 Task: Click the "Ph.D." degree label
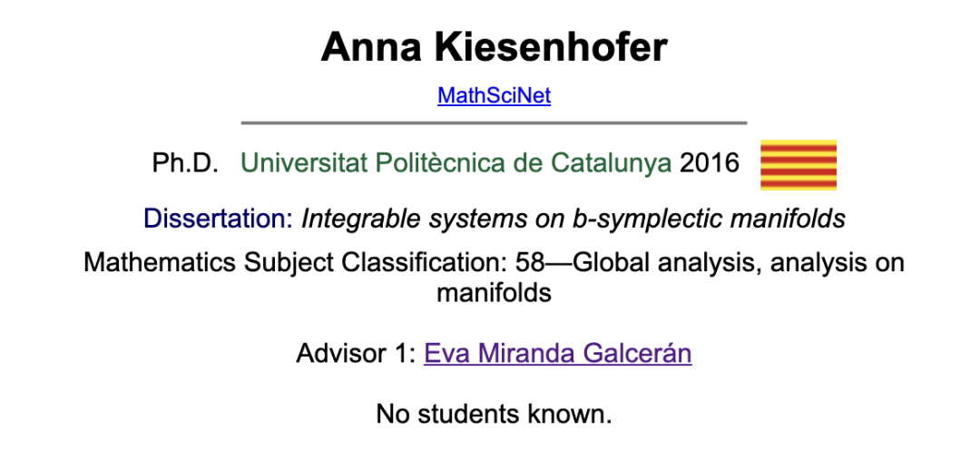click(x=185, y=164)
